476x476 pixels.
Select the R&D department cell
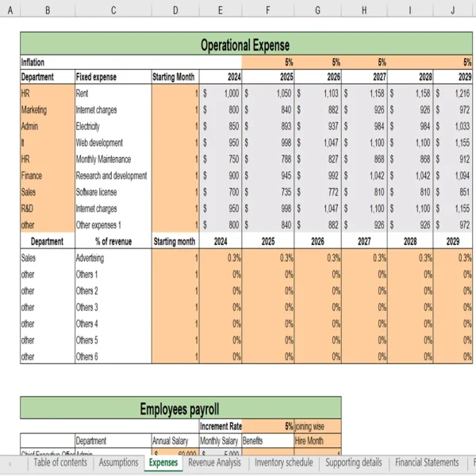tap(48, 208)
